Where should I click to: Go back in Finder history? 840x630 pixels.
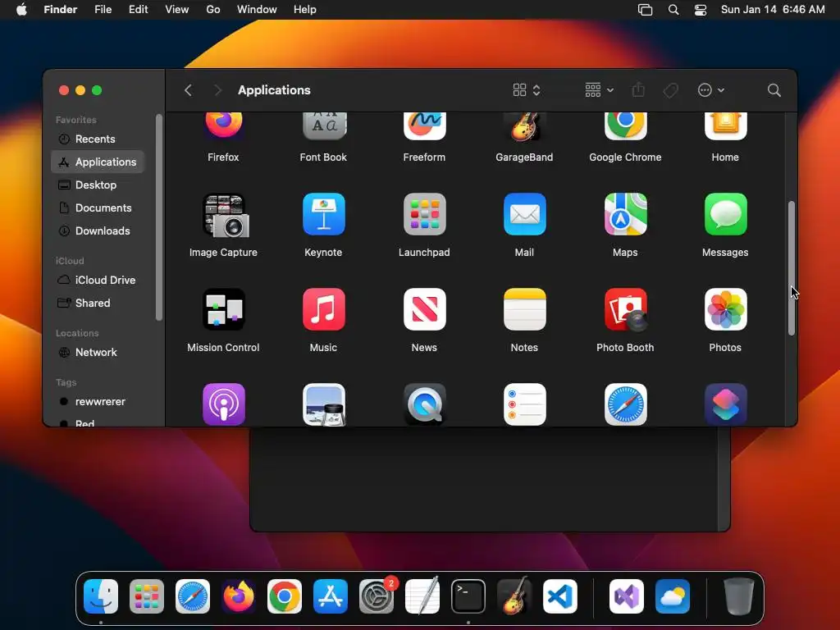click(188, 90)
